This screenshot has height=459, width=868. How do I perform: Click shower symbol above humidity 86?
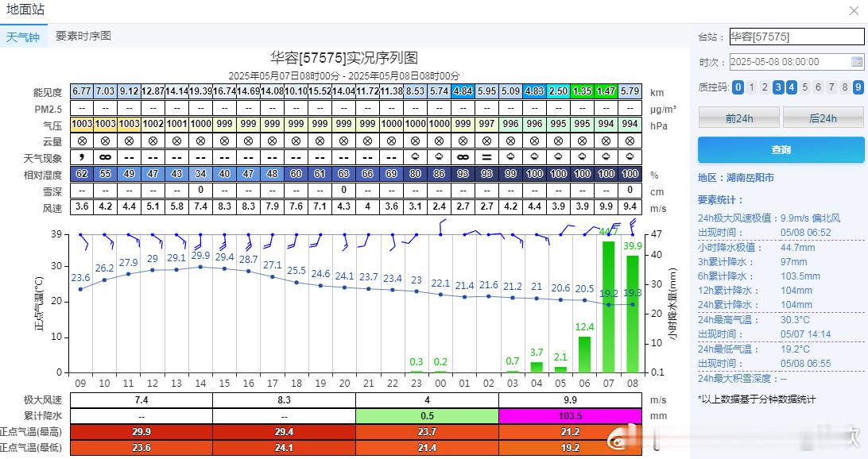(x=439, y=157)
